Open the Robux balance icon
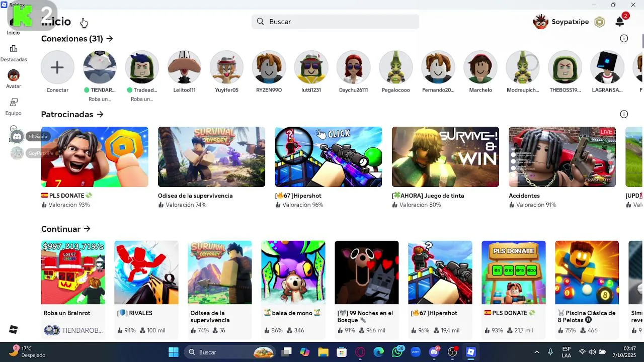Screen dimensions: 644x362 [x=599, y=22]
